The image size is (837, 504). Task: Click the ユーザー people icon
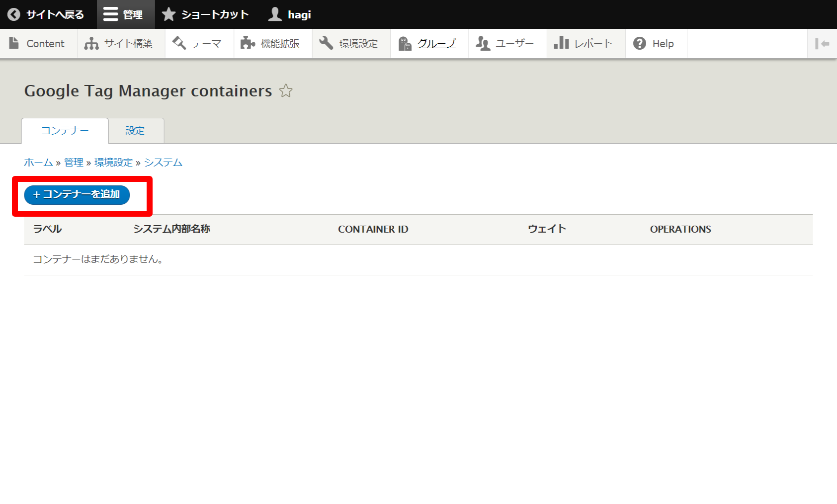tap(483, 43)
